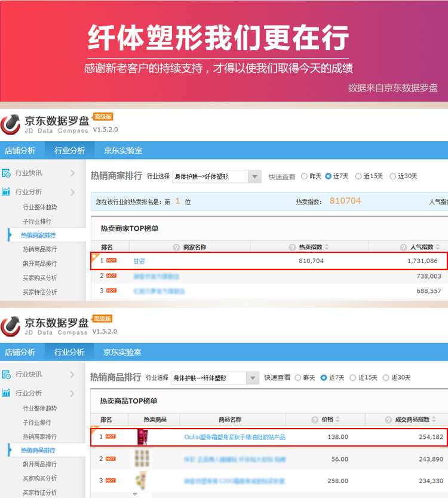This screenshot has width=448, height=498.
Task: Open the 行业选择 dropdown arrow in 热销商家排行
Action: [254, 176]
